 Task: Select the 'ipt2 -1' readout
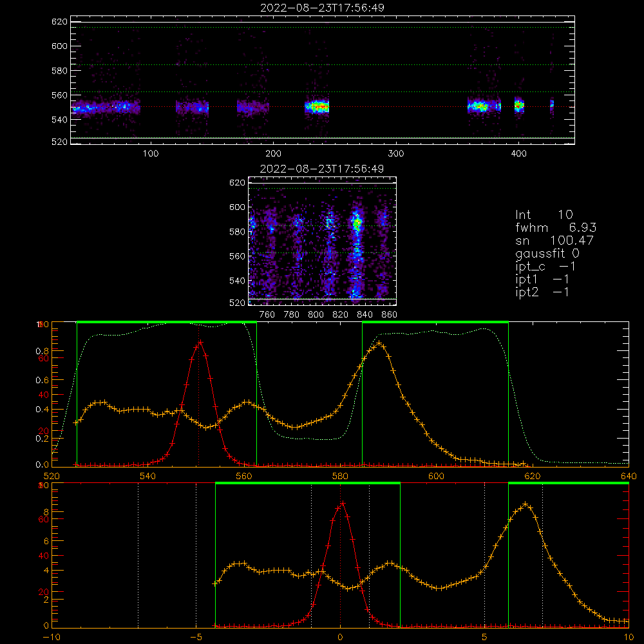[x=542, y=292]
